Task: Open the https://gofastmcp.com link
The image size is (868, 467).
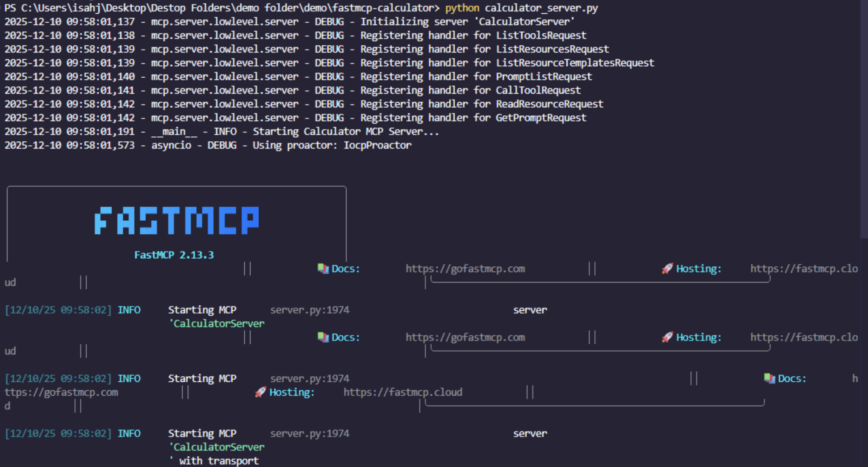Action: 465,269
